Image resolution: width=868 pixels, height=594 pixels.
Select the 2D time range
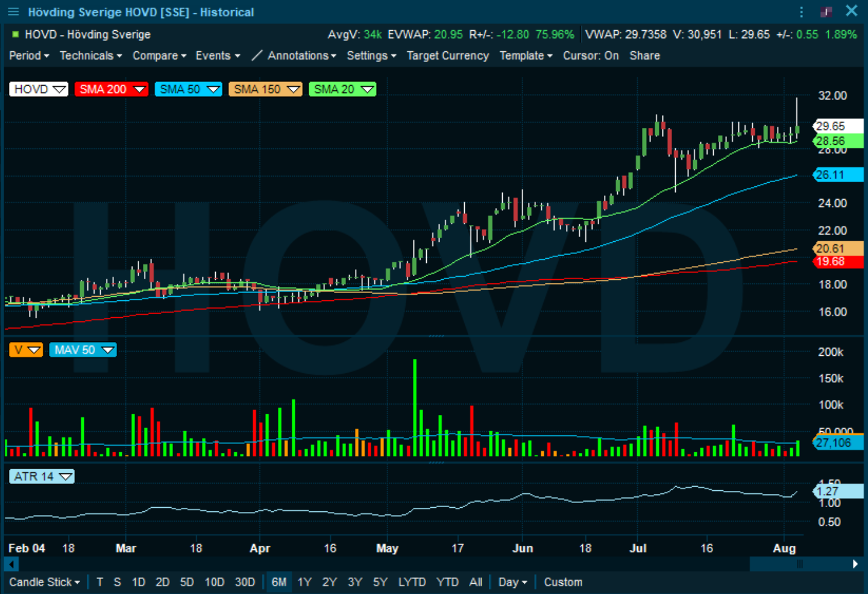click(x=163, y=582)
